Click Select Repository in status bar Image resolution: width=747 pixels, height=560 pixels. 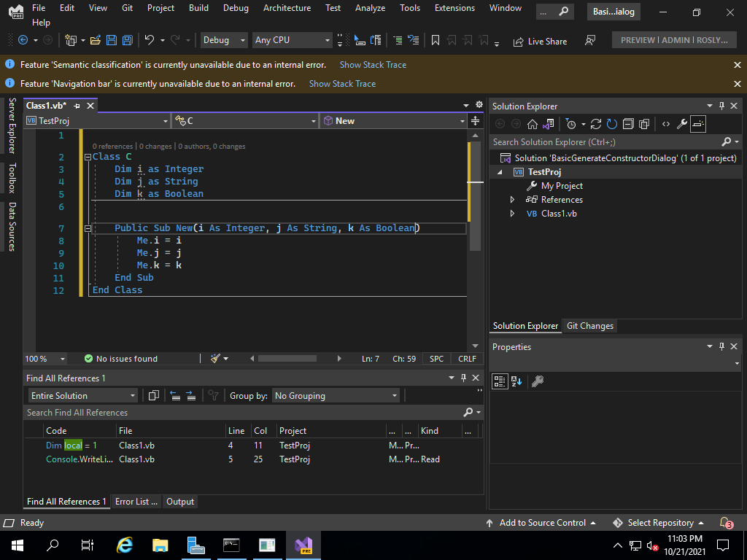[659, 523]
